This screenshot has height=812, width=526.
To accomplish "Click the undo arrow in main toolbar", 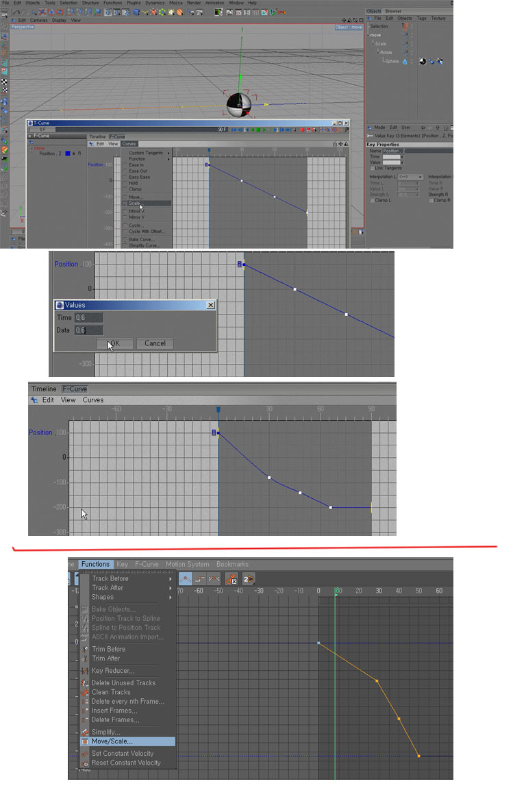I will tap(16, 12).
